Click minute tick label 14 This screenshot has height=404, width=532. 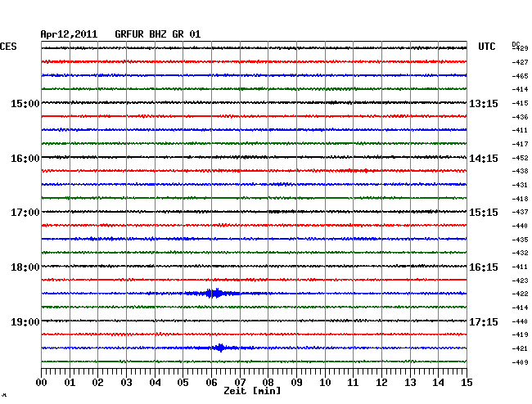point(439,383)
